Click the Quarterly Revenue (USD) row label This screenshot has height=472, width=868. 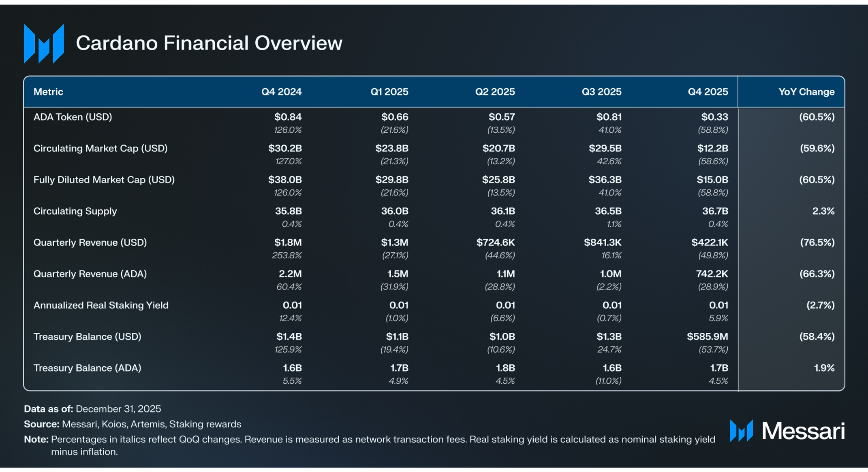pyautogui.click(x=90, y=242)
